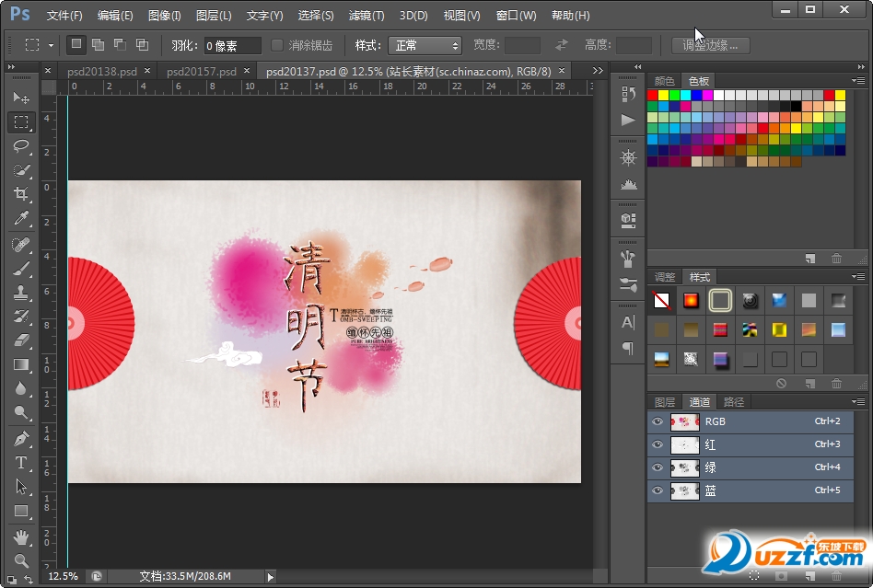873x588 pixels.
Task: Click the 调整边缘... button
Action: [710, 45]
